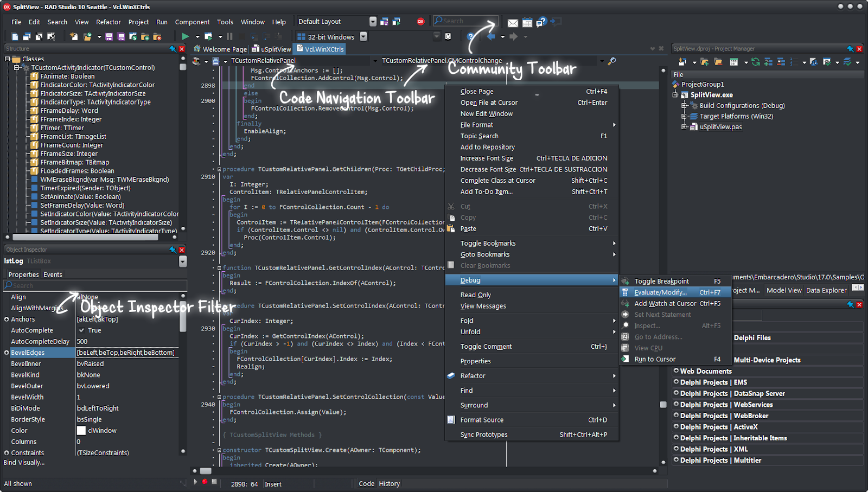Toggle the AutoComplete True checkbox
This screenshot has height=492, width=868.
[82, 330]
